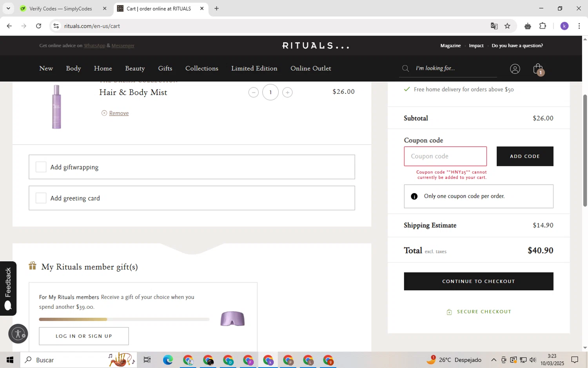Open the account profile icon in header
The height and width of the screenshot is (368, 588).
point(515,69)
